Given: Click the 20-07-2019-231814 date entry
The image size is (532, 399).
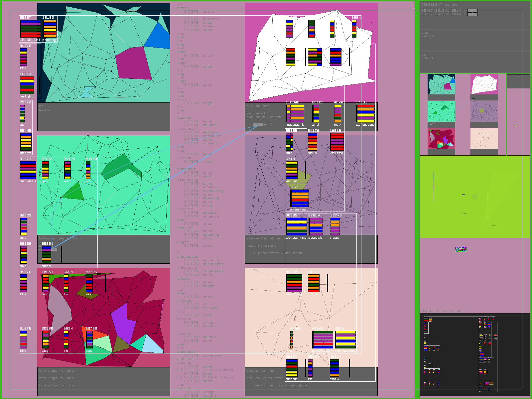Looking at the screenshot, I should click(x=449, y=14).
